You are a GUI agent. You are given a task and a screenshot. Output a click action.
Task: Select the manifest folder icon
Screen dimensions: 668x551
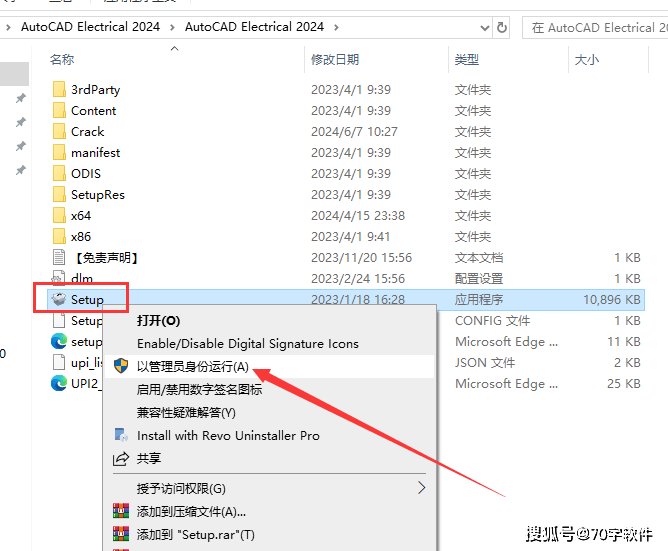coord(59,152)
